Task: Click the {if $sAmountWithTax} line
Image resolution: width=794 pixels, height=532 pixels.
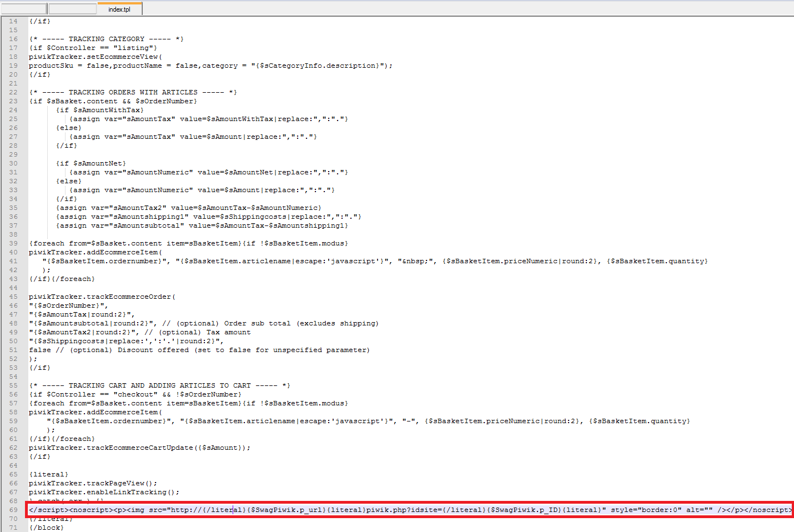Action: point(100,110)
